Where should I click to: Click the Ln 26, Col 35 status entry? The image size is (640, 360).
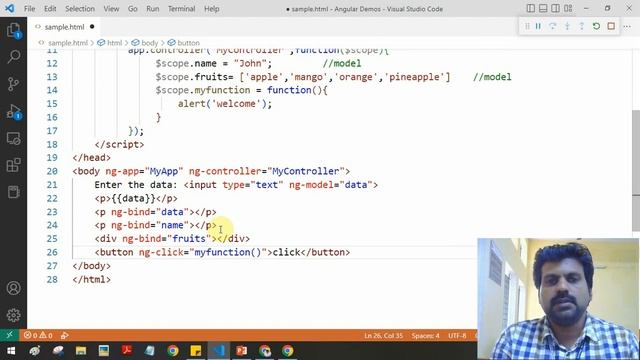383,336
